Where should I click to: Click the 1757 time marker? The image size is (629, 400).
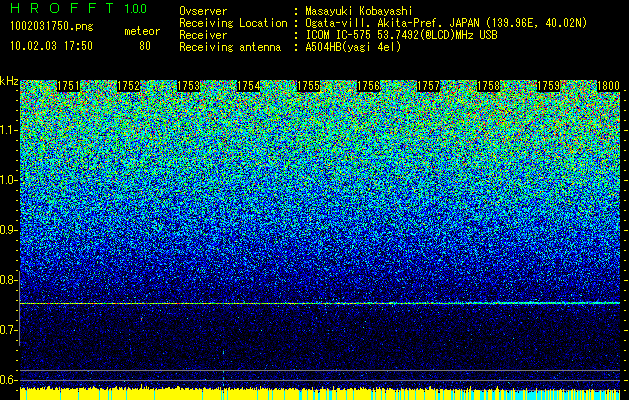tap(428, 86)
